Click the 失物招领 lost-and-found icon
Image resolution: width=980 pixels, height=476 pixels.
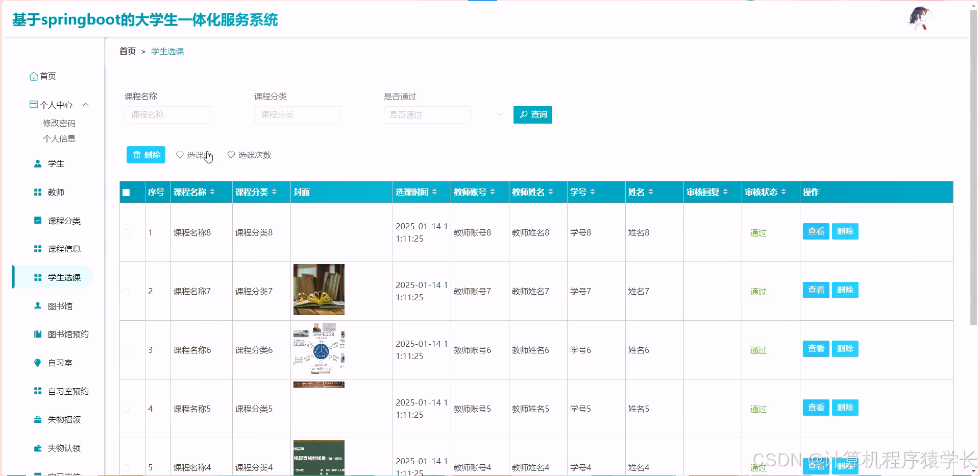coord(37,419)
